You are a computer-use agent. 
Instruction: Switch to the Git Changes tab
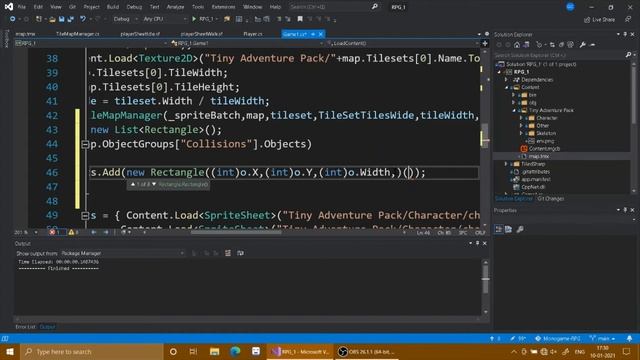tap(551, 199)
